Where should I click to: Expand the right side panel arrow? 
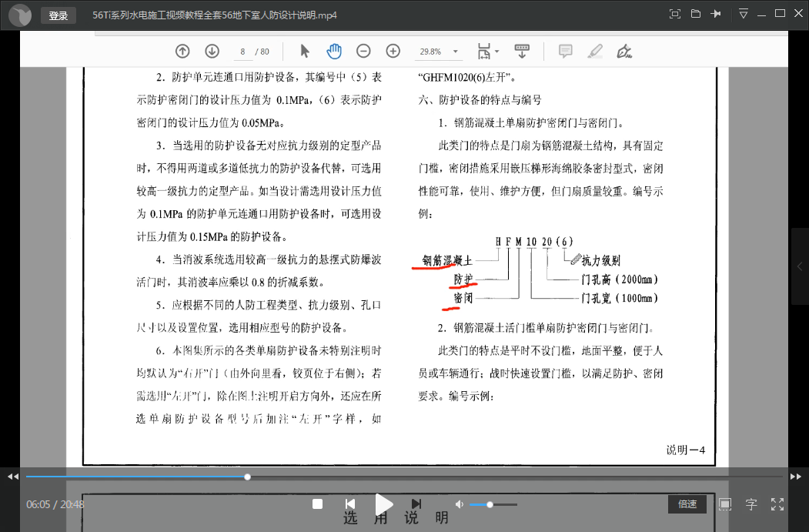click(801, 267)
